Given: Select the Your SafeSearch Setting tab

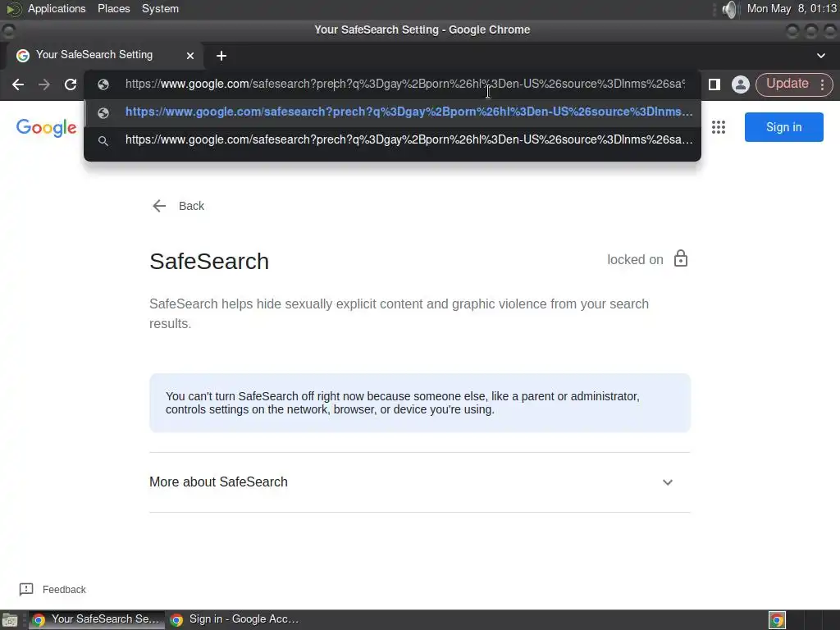Looking at the screenshot, I should pos(104,55).
